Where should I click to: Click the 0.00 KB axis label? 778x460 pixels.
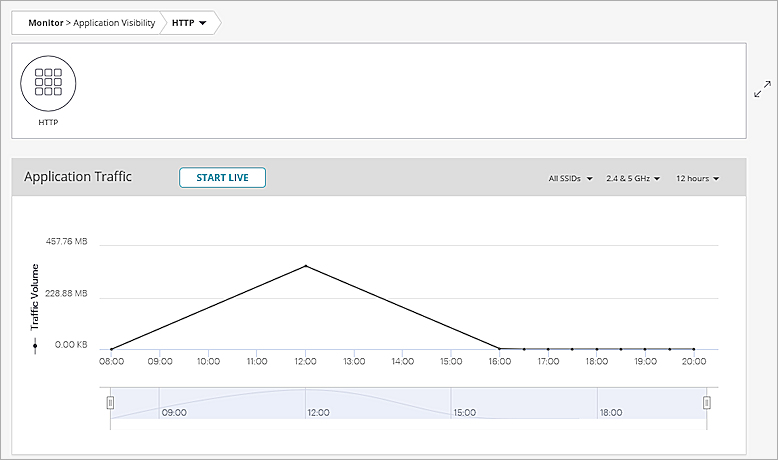[x=71, y=345]
